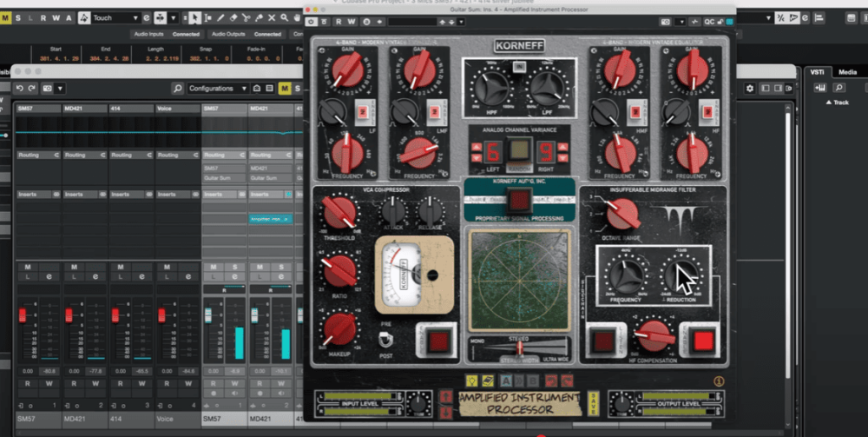The width and height of the screenshot is (868, 437).
Task: Click the undo arrow in MixConsole
Action: tap(20, 88)
